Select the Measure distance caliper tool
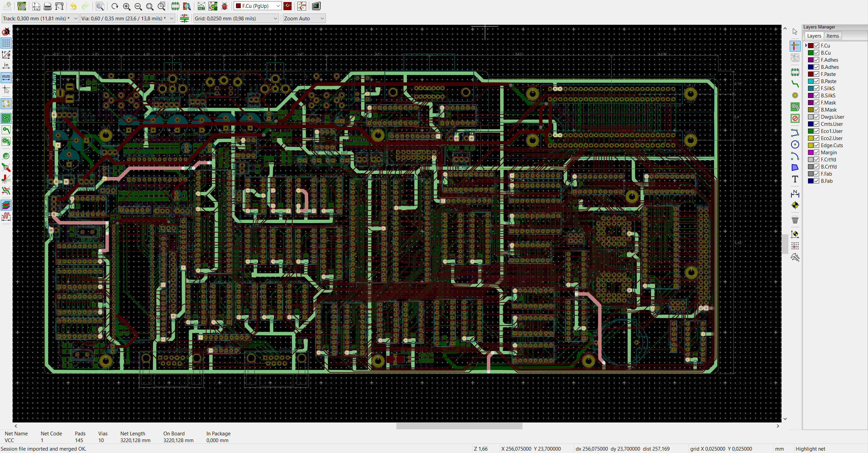 tap(795, 257)
